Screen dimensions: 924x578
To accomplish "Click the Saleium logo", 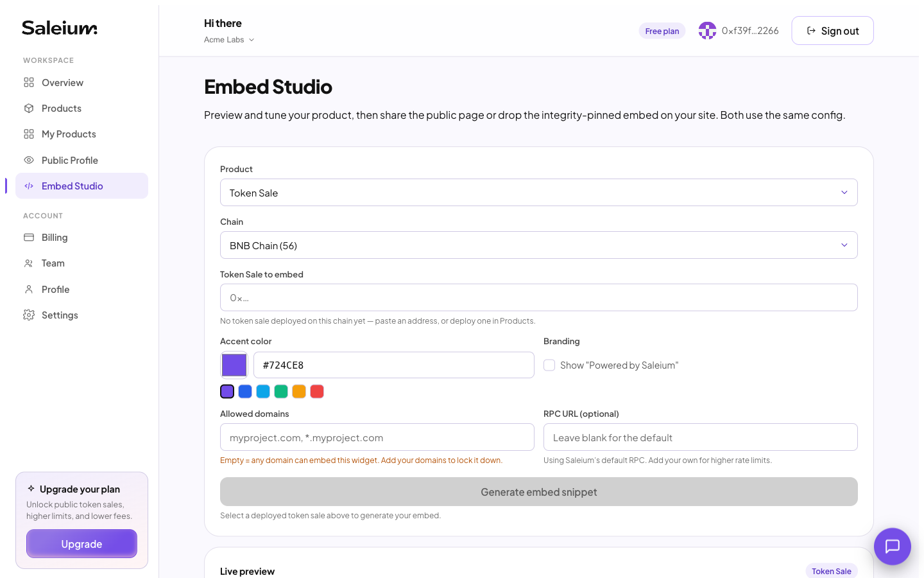I will point(60,28).
